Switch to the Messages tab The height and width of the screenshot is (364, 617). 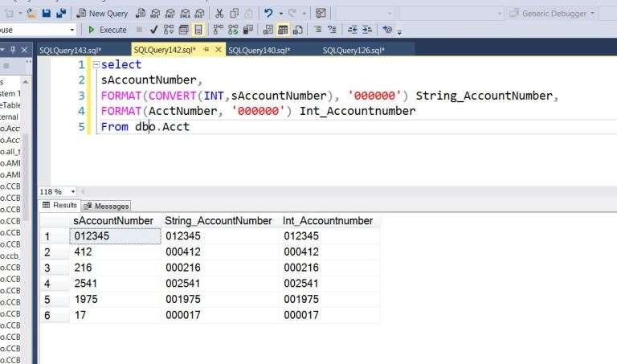[107, 206]
